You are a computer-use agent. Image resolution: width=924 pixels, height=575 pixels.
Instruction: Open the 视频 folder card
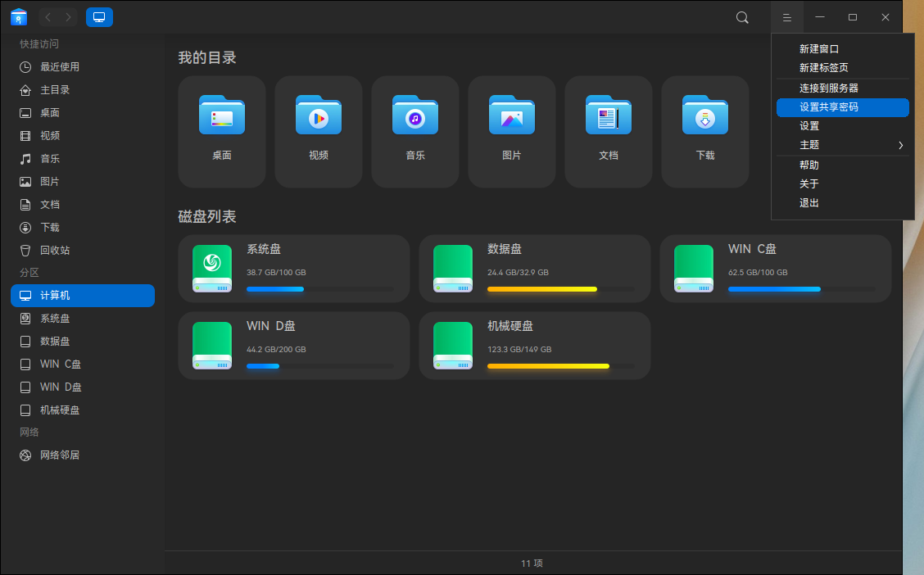[x=318, y=131]
